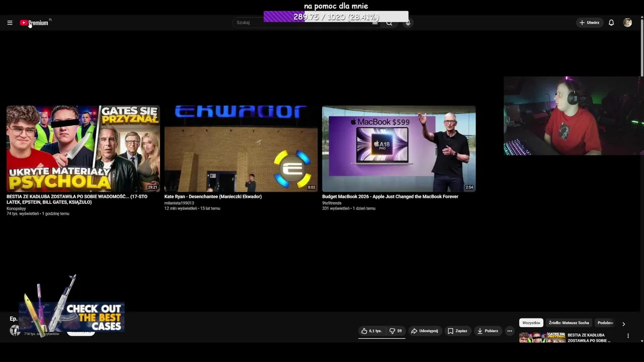The height and width of the screenshot is (362, 644).
Task: Open the notifications bell
Action: click(611, 23)
